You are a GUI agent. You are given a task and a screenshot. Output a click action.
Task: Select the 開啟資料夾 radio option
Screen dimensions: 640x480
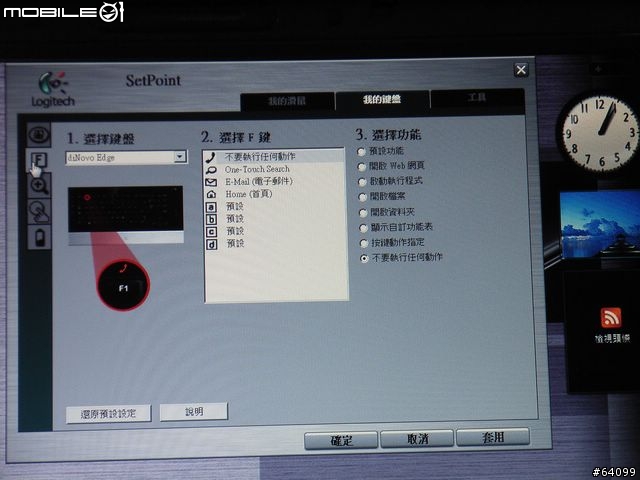363,213
